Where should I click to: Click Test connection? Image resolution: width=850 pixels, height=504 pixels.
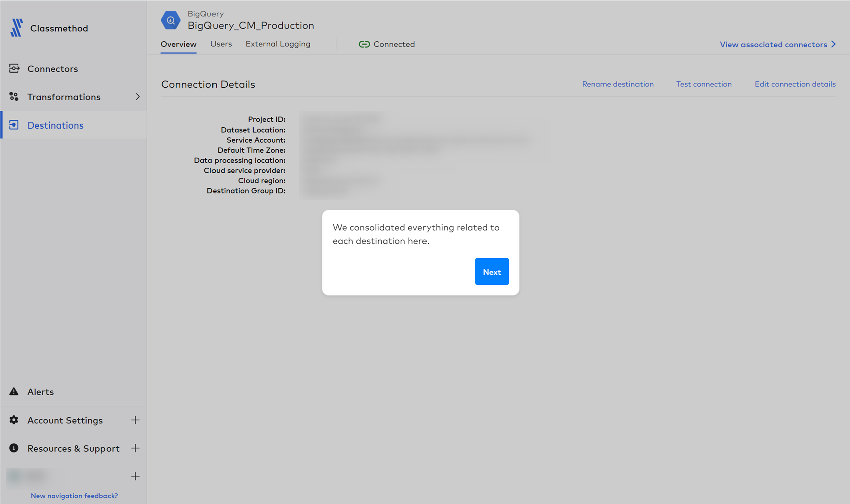(x=704, y=84)
